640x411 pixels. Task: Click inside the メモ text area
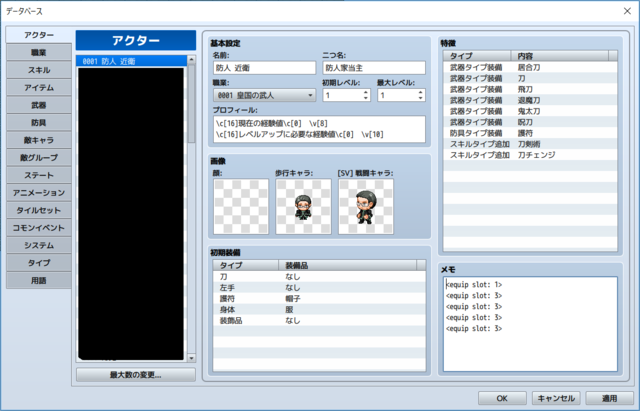[530, 324]
